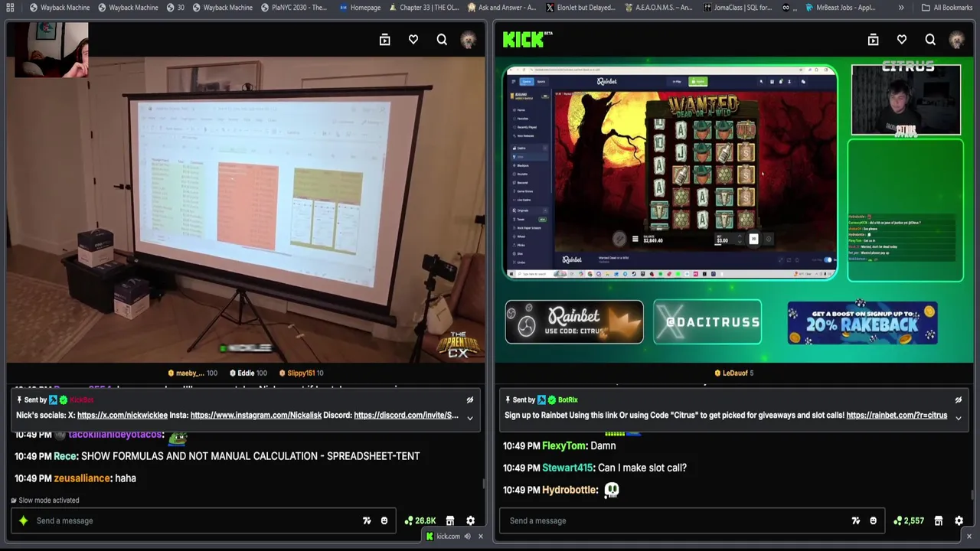Open chatter Stewart415's username
Image resolution: width=980 pixels, height=551 pixels.
(x=567, y=468)
